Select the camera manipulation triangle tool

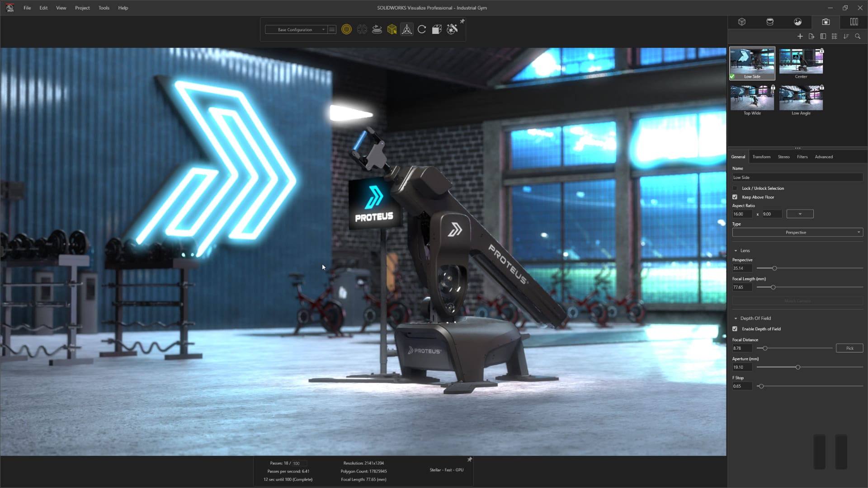click(407, 29)
